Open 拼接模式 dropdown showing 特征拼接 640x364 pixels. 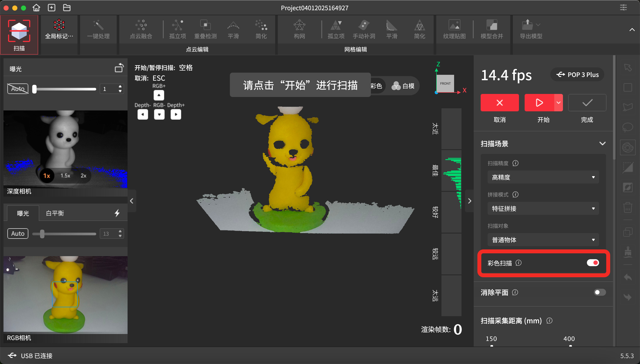[543, 209]
